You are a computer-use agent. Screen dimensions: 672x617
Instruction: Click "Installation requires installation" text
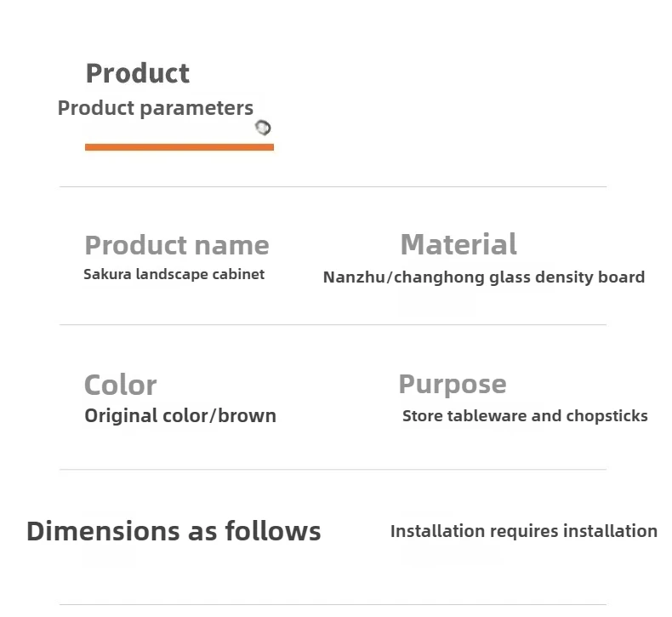point(523,531)
